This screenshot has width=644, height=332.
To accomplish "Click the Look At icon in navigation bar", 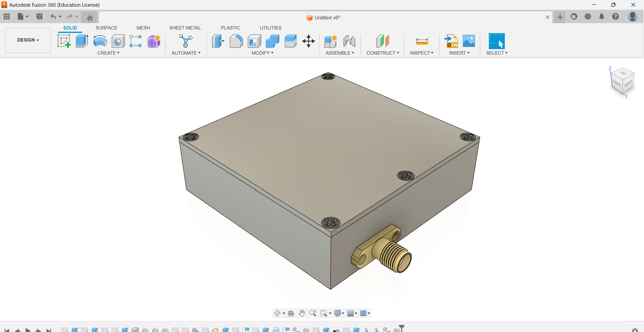I will (291, 313).
